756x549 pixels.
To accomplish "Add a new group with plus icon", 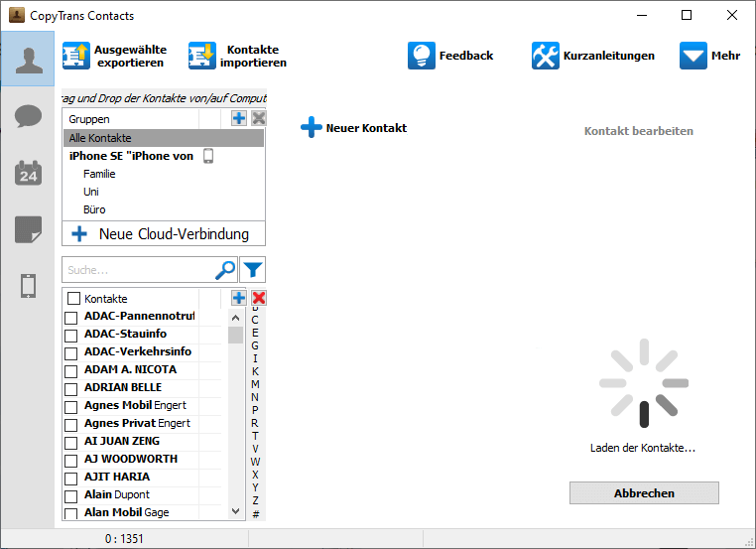I will pyautogui.click(x=239, y=118).
